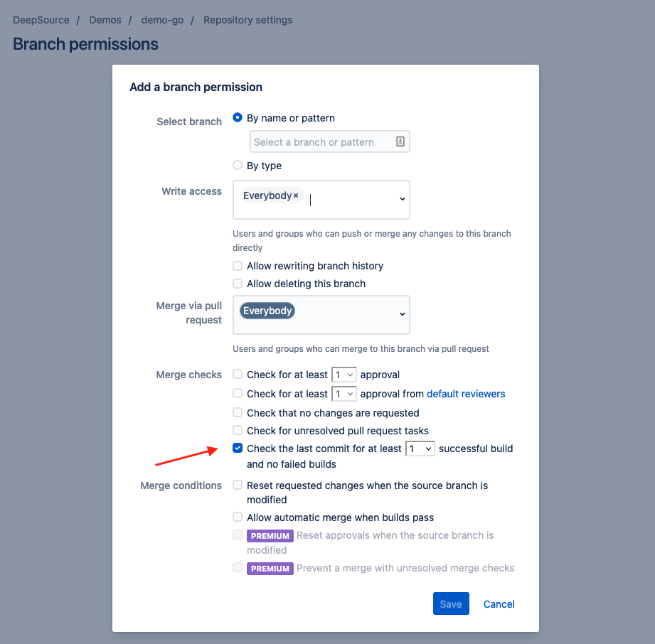Enable check for unresolved pull request tasks
The width and height of the screenshot is (655, 644).
237,430
